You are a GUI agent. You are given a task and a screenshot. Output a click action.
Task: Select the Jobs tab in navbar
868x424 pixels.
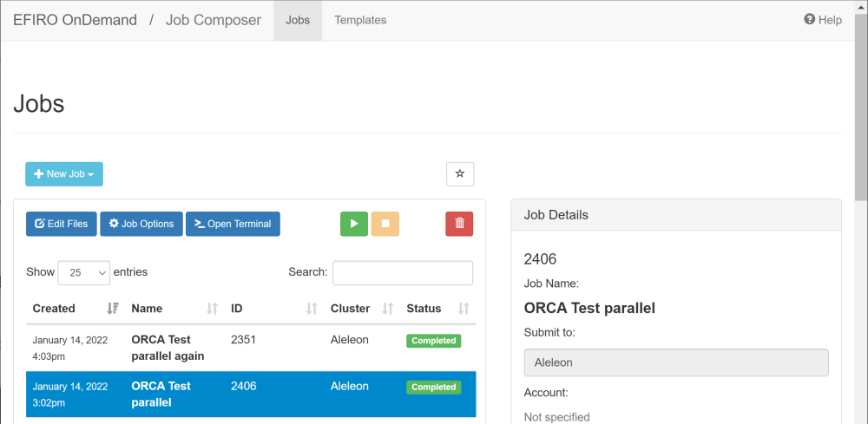(x=298, y=20)
